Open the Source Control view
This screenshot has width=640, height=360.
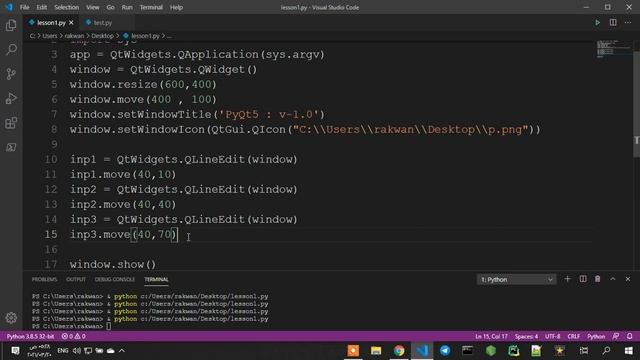[11, 74]
